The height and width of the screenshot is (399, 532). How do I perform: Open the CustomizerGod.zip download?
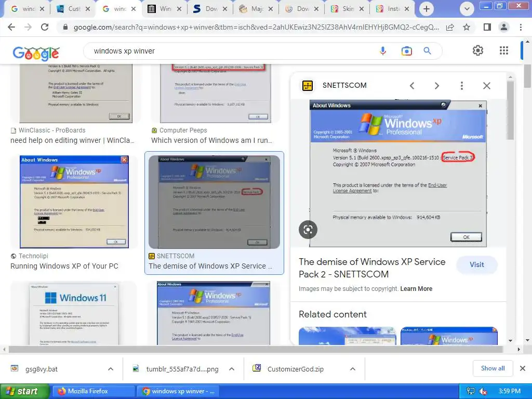pos(295,369)
